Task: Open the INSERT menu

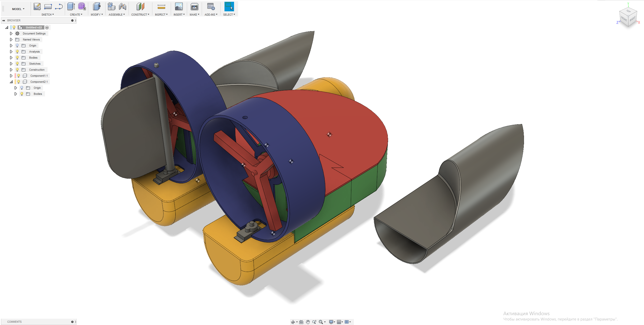Action: coord(179,15)
